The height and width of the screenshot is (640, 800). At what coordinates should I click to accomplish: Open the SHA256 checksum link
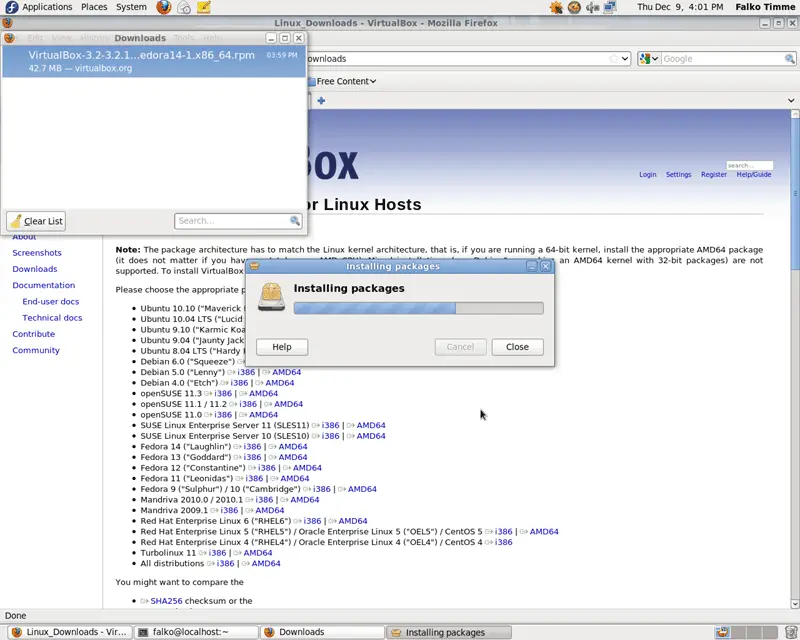click(166, 601)
